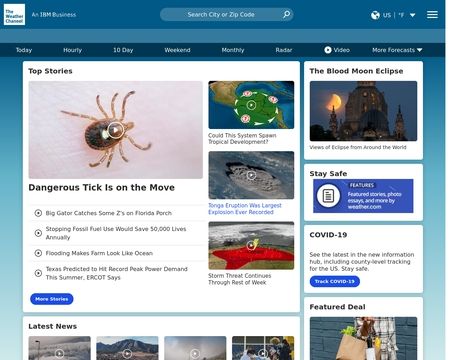The image size is (450, 360).
Task: Click the Features document icon
Action: click(328, 196)
